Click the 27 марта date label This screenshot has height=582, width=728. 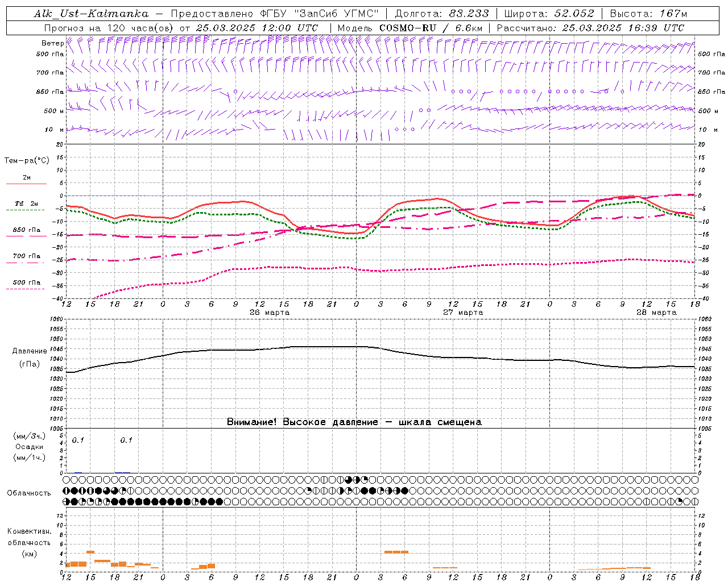point(463,313)
